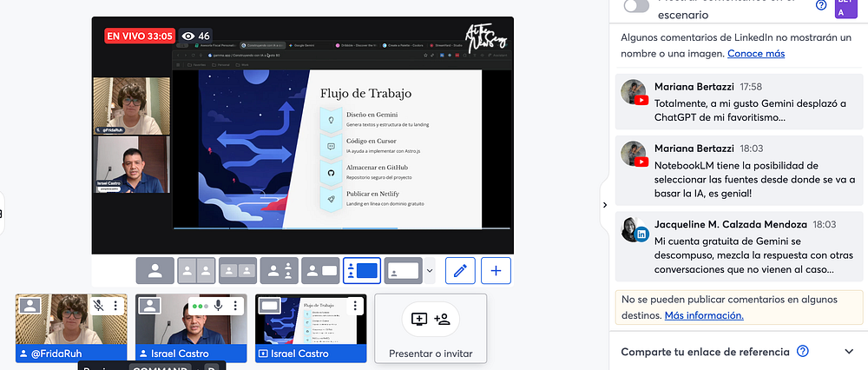Image resolution: width=868 pixels, height=370 pixels.
Task: Select the full-screen presentation layout
Action: click(403, 271)
